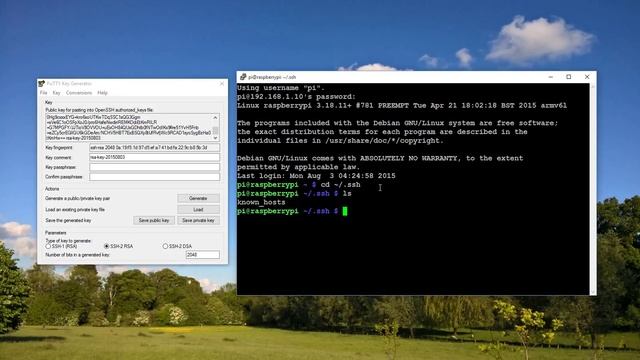Viewport: 640px width, 360px height.
Task: Click the number of bits field
Action: pos(202,255)
